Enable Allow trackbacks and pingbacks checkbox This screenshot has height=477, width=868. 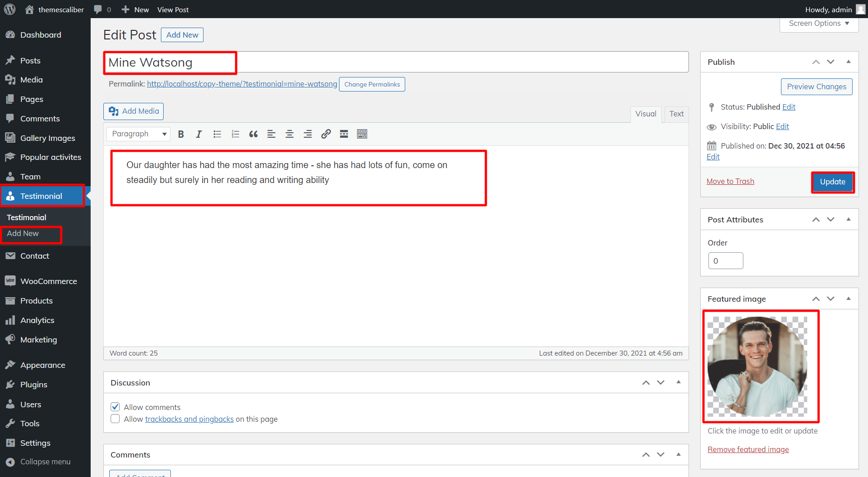click(x=116, y=419)
